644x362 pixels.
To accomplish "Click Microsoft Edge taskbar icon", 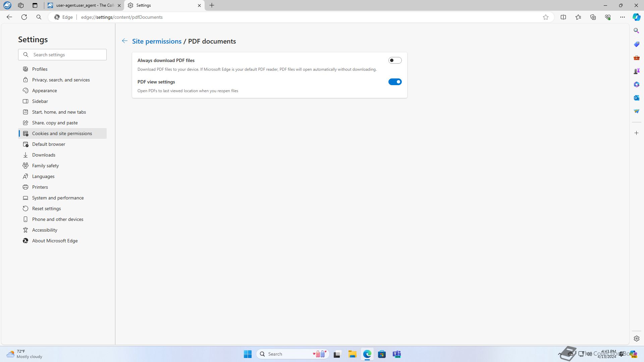I will [367, 354].
